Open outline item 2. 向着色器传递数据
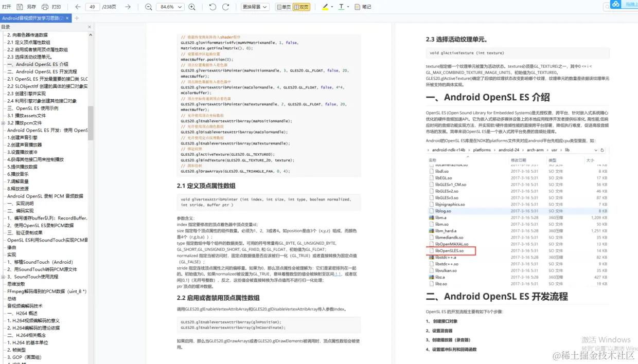This screenshot has height=364, width=638. (27, 35)
